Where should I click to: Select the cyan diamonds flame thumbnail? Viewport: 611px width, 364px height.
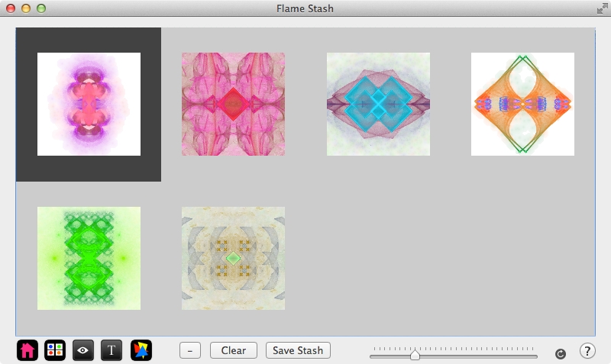[378, 104]
